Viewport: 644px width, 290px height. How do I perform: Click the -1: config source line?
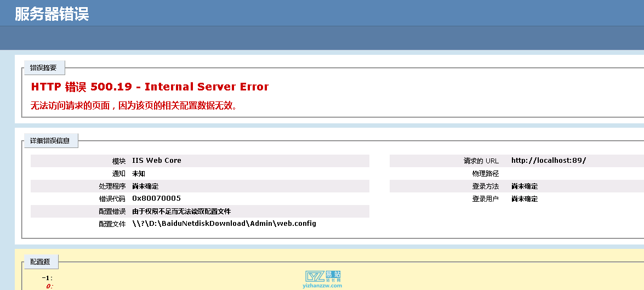pyautogui.click(x=47, y=278)
